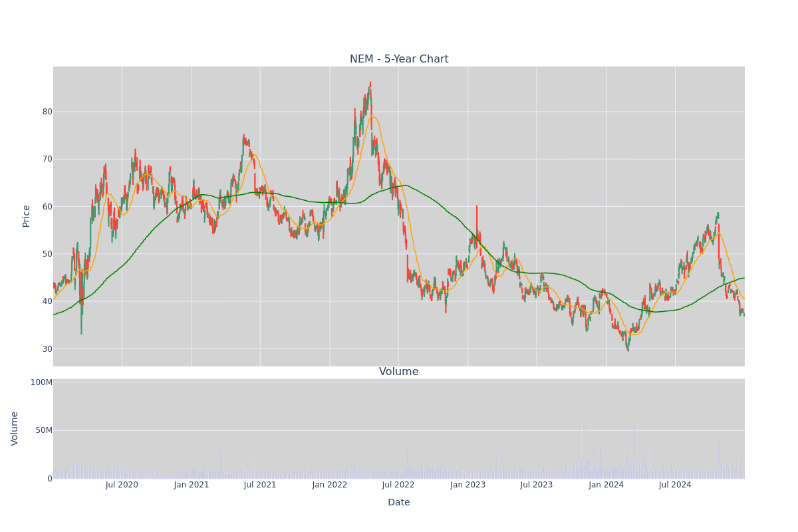The height and width of the screenshot is (532, 798).
Task: Click the '50M' volume tick label
Action: click(x=44, y=430)
